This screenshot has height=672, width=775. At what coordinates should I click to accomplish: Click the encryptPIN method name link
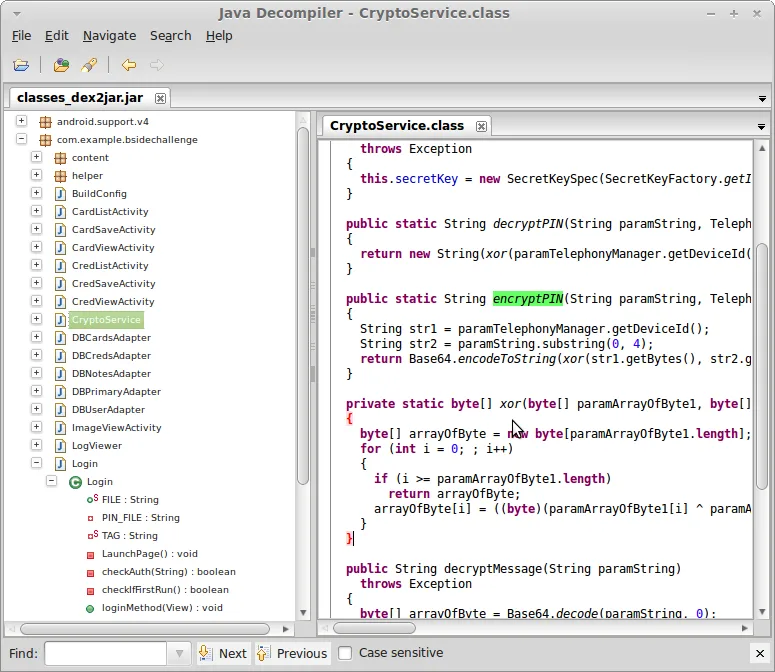[x=527, y=299]
